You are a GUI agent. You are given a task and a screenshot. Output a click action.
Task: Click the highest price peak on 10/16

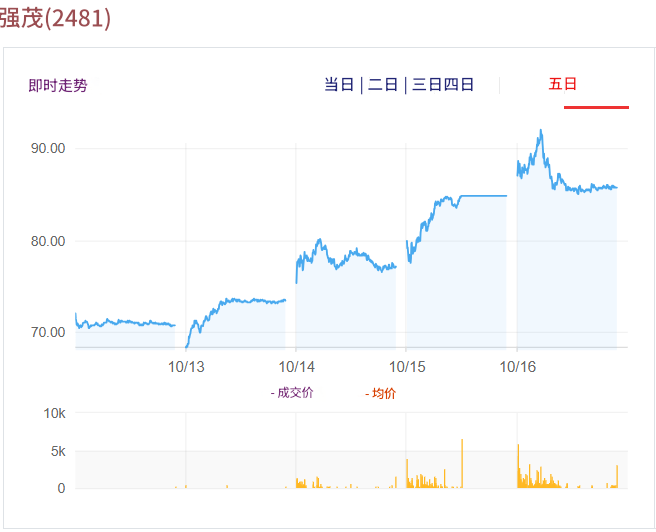541,130
